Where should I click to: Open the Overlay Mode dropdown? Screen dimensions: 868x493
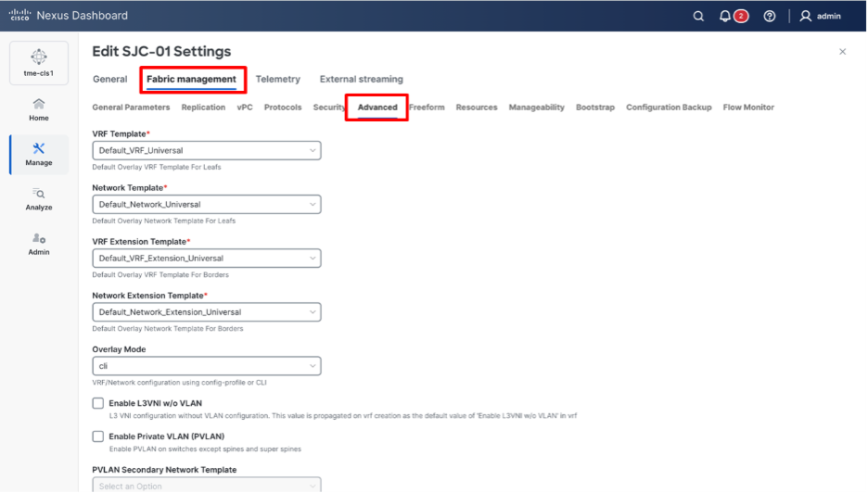[x=207, y=366]
